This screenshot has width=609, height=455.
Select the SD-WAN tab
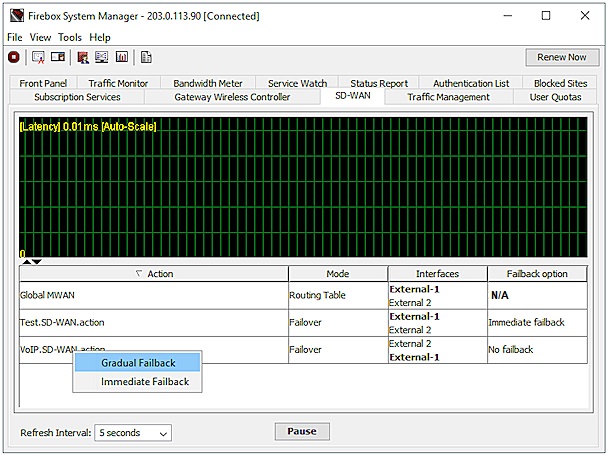pyautogui.click(x=353, y=96)
